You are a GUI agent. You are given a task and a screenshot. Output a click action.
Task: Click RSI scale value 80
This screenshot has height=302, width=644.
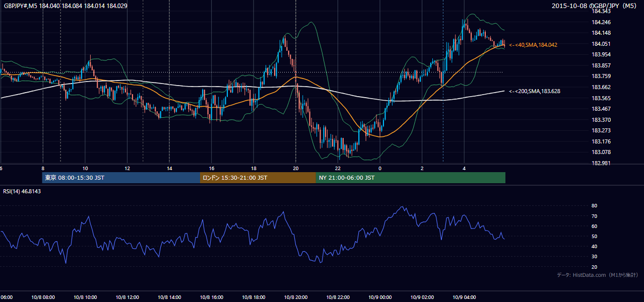(595, 206)
